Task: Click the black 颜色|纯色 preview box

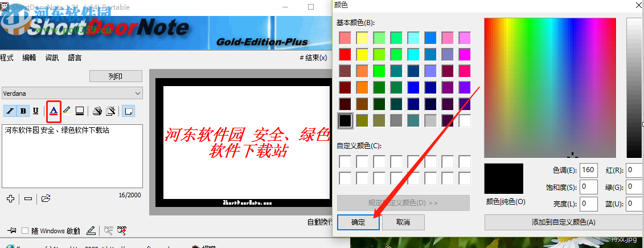Action: 503,178
